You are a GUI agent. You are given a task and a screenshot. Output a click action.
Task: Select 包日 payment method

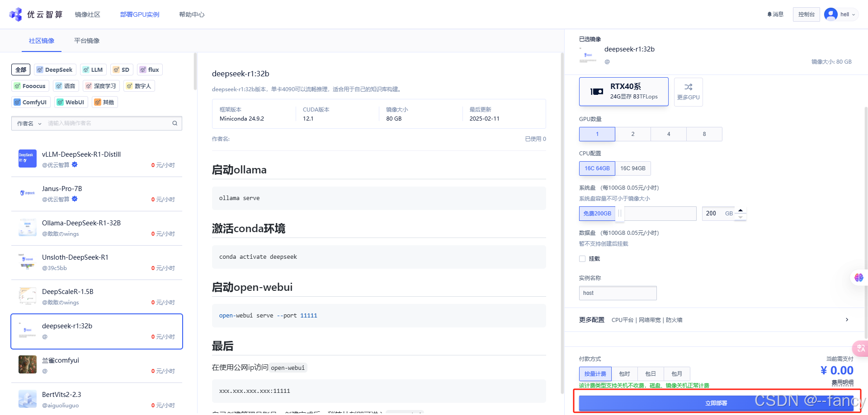651,374
